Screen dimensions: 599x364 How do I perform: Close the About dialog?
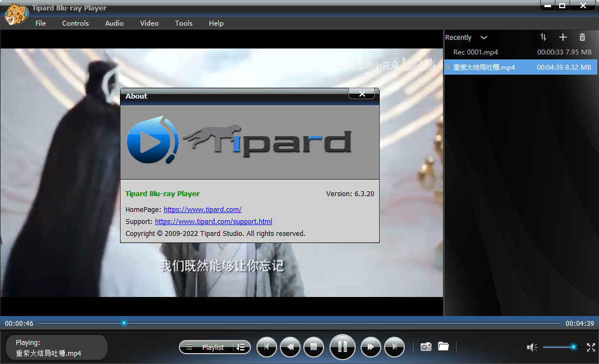pos(362,94)
